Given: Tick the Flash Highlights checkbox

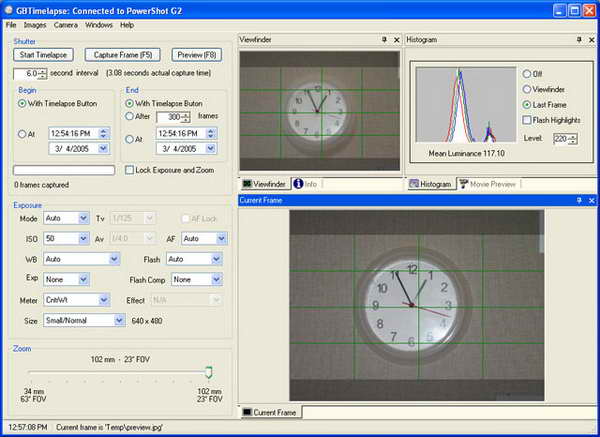Looking at the screenshot, I should [x=527, y=121].
